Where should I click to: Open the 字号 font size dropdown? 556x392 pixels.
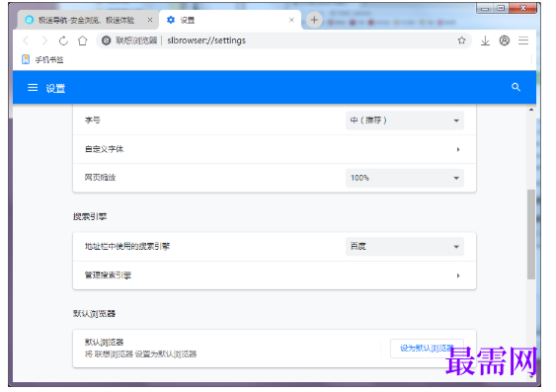pyautogui.click(x=405, y=120)
